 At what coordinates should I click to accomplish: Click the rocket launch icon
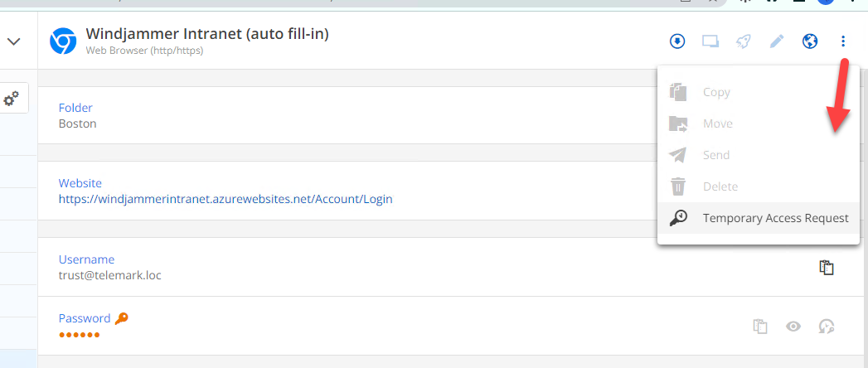click(744, 41)
